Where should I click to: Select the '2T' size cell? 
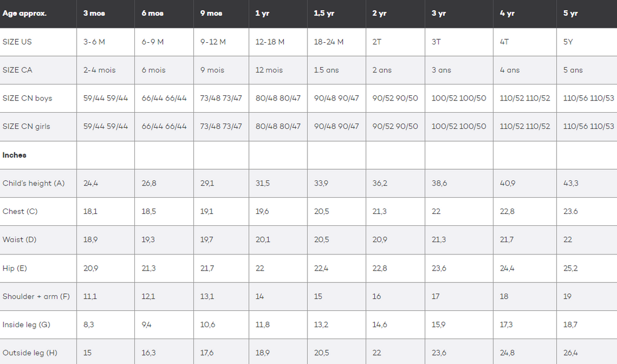point(377,42)
